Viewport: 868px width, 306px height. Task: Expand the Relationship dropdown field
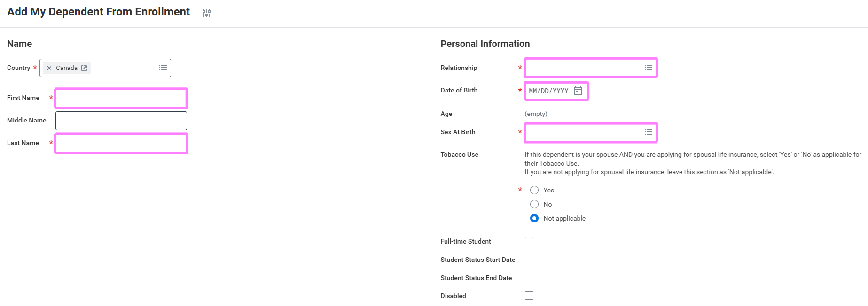click(x=583, y=68)
